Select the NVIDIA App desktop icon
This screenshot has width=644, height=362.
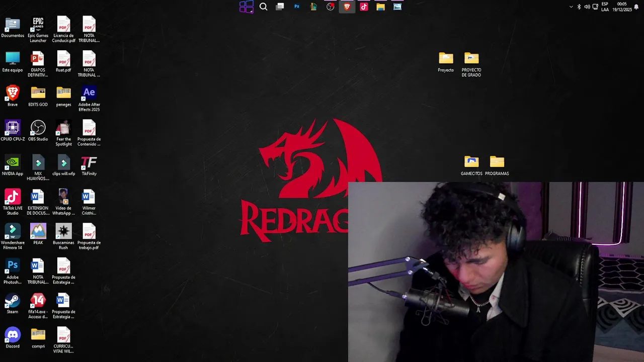13,165
